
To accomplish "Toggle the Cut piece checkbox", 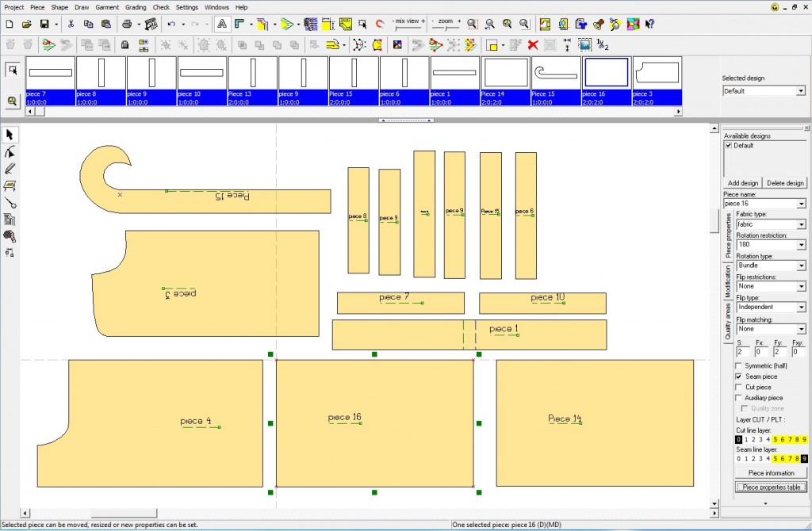I will click(x=739, y=388).
